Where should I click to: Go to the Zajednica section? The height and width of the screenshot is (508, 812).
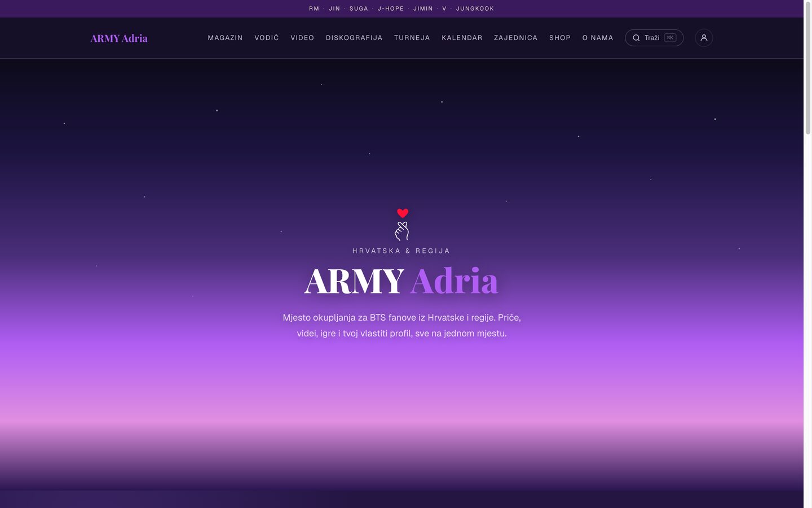click(x=516, y=38)
